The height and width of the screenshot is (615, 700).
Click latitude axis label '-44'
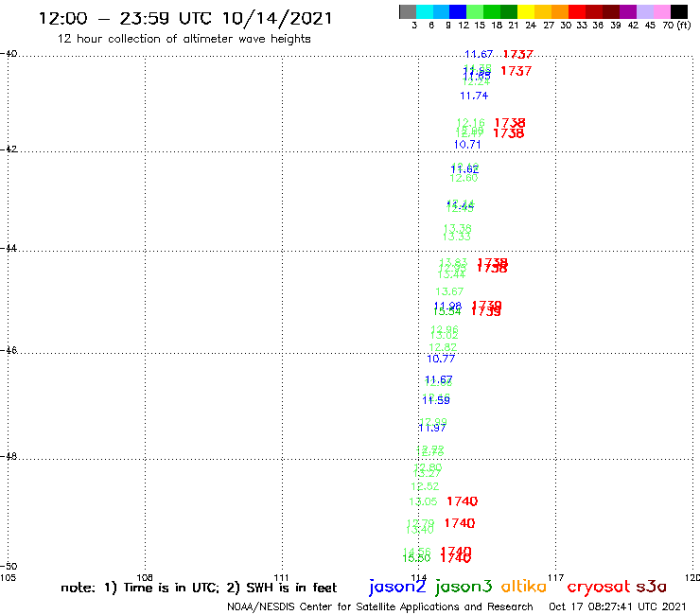(9, 248)
